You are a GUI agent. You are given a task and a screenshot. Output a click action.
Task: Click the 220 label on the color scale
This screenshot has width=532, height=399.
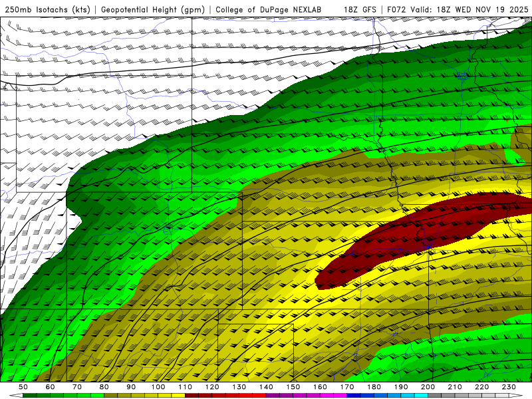481,387
